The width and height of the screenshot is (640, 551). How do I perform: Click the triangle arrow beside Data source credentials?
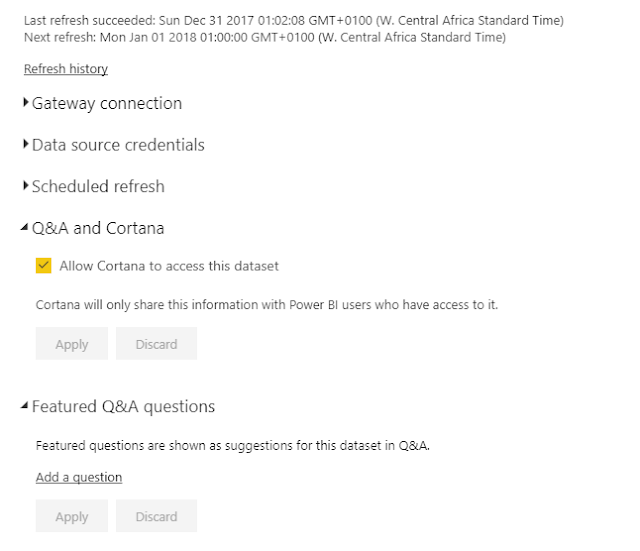[x=26, y=145]
